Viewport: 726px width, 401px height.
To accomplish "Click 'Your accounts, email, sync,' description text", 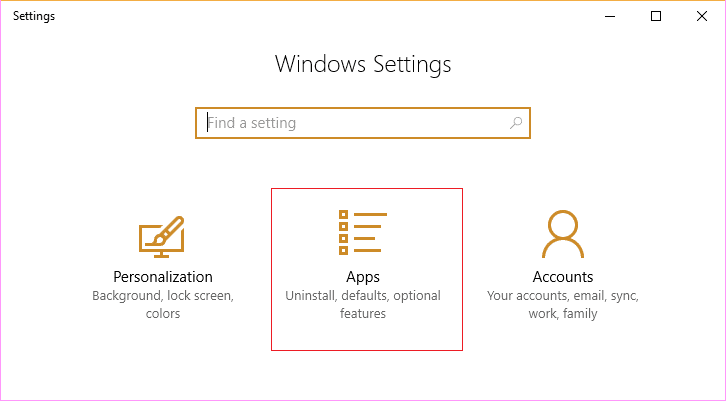I will pyautogui.click(x=562, y=296).
